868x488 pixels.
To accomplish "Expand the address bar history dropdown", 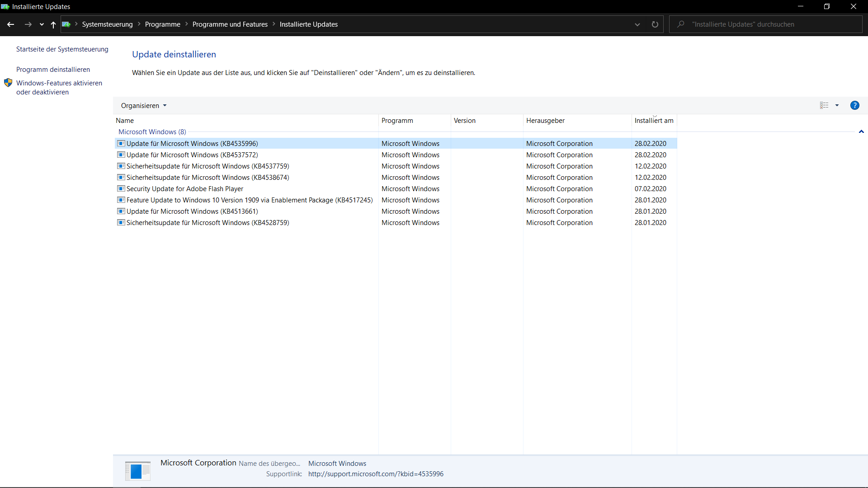I will (x=637, y=24).
